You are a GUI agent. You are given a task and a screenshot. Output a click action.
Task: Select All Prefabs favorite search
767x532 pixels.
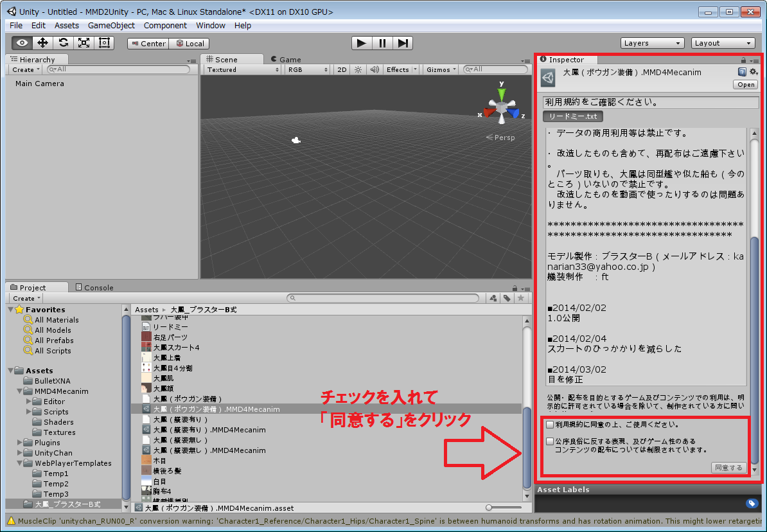54,340
